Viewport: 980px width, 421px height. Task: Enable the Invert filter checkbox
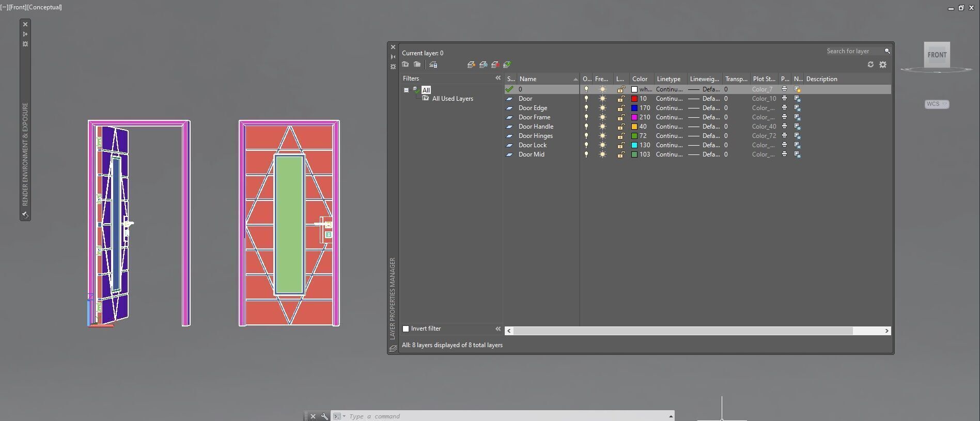(406, 329)
